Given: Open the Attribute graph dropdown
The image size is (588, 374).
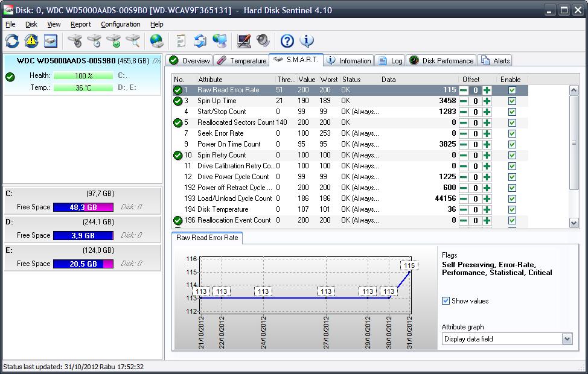Looking at the screenshot, I should point(567,339).
